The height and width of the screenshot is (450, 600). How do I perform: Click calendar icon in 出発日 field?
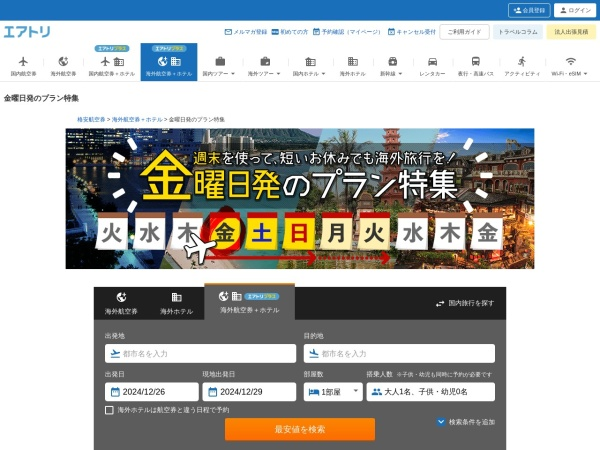[x=115, y=392]
